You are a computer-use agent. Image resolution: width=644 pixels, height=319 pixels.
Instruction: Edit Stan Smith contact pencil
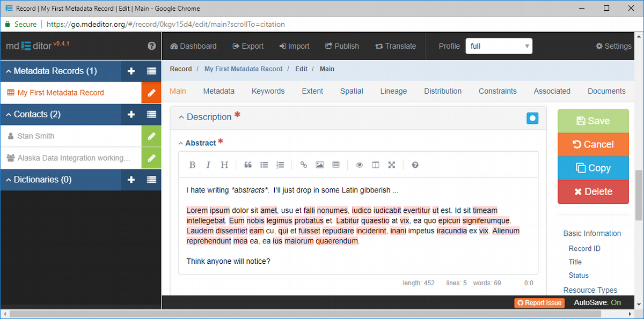[x=151, y=136]
